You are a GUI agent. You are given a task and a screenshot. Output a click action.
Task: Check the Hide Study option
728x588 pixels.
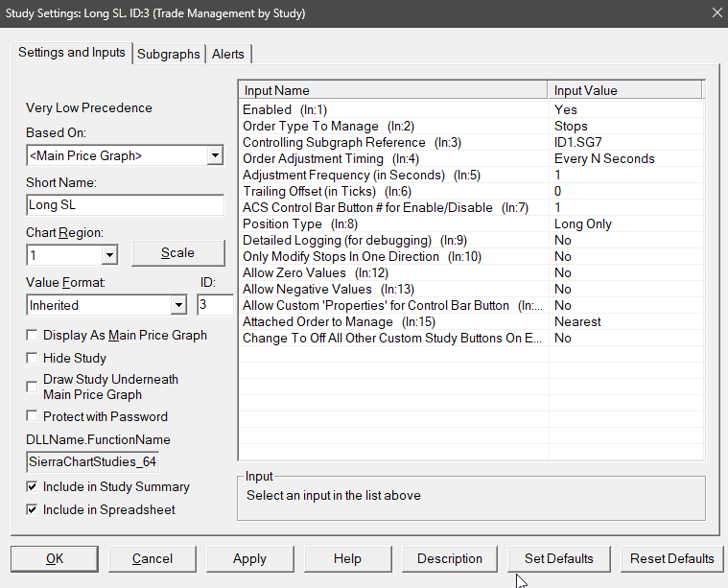[x=34, y=358]
